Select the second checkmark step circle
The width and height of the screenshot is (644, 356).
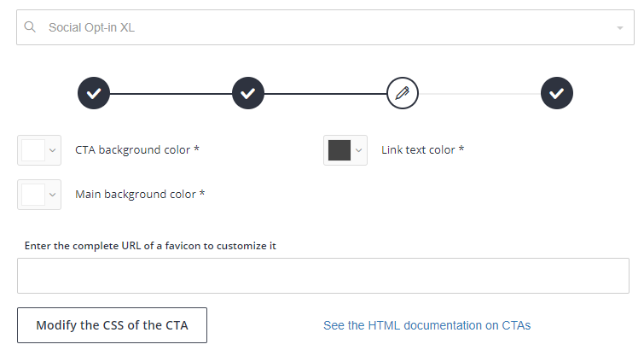click(248, 93)
